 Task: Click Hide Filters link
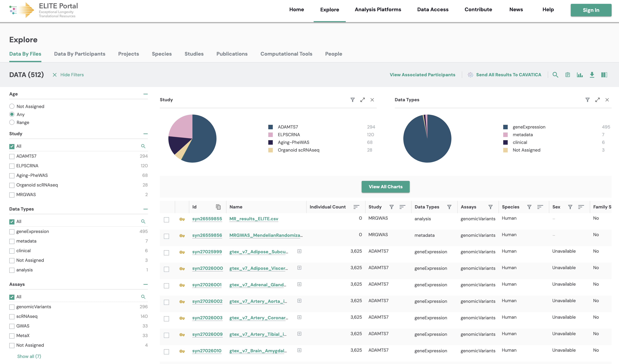68,75
